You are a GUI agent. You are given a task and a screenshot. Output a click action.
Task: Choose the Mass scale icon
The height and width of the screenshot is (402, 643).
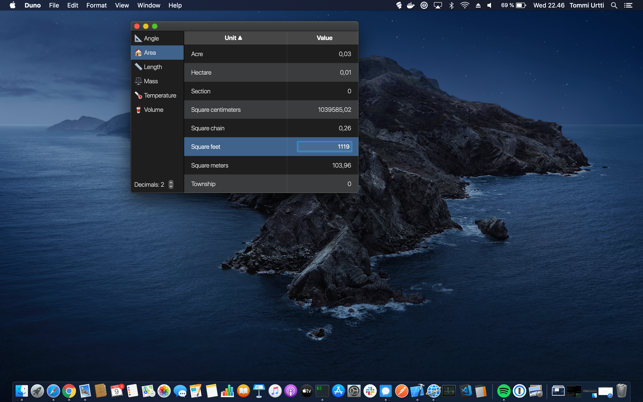[138, 81]
